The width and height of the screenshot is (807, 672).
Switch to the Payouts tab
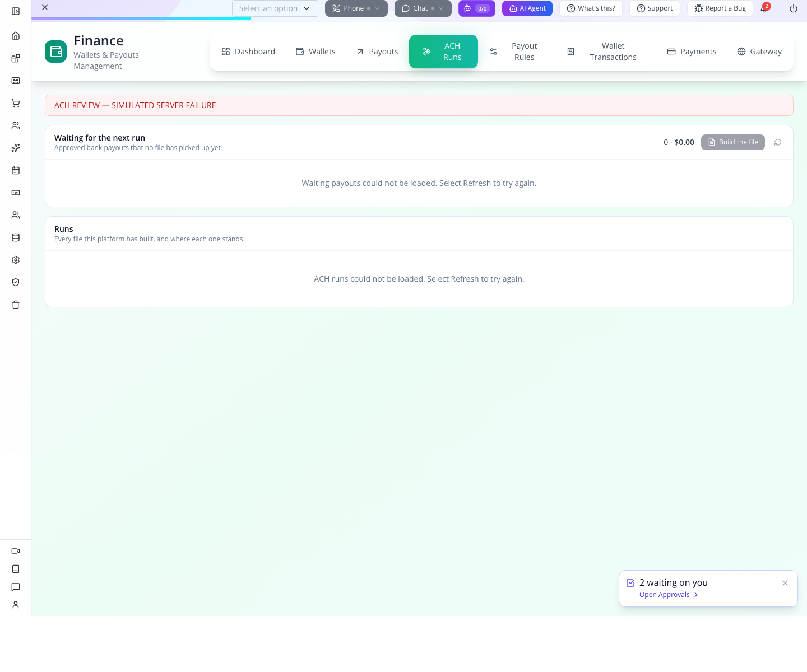point(377,52)
